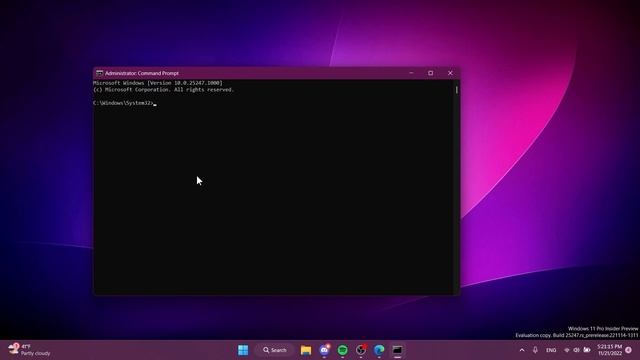Switch the ENG input language indicator
This screenshot has height=360, width=640.
(x=551, y=350)
